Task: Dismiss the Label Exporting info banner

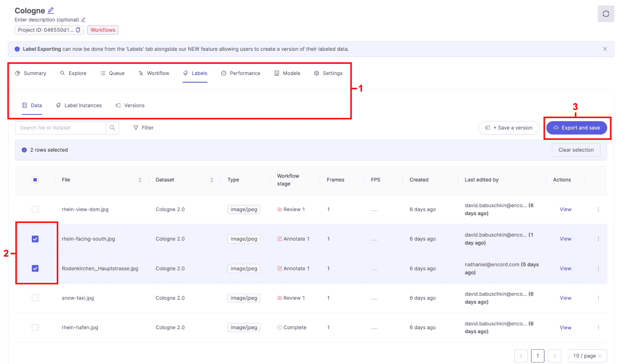Action: click(x=605, y=49)
